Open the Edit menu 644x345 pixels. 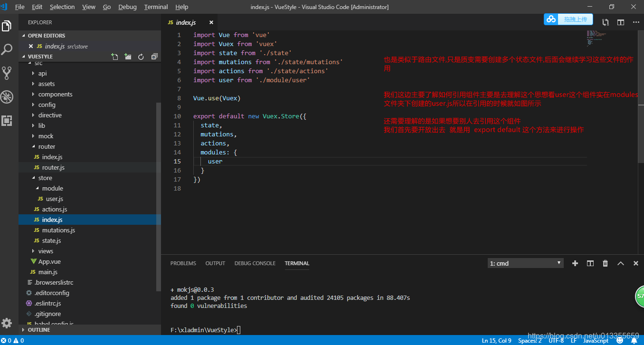click(37, 7)
